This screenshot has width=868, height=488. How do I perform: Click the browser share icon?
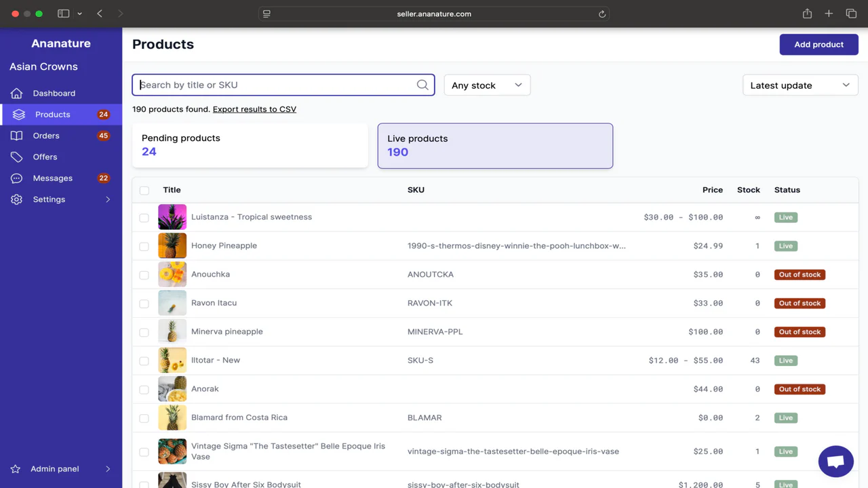(807, 14)
